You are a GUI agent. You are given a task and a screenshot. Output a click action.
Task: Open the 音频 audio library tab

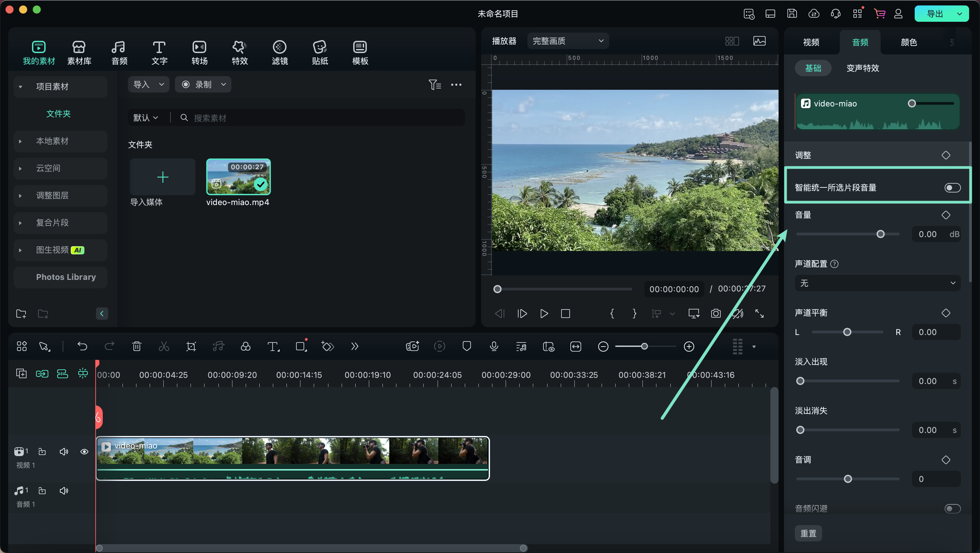tap(119, 52)
